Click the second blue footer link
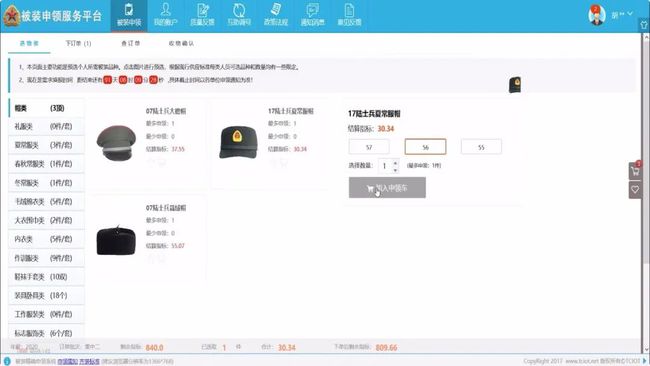650x366 pixels. point(90,361)
